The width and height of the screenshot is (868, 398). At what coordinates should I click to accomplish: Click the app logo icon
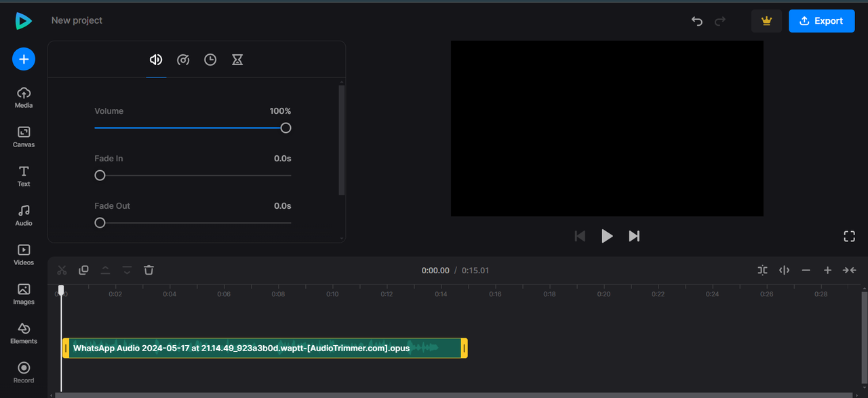24,21
